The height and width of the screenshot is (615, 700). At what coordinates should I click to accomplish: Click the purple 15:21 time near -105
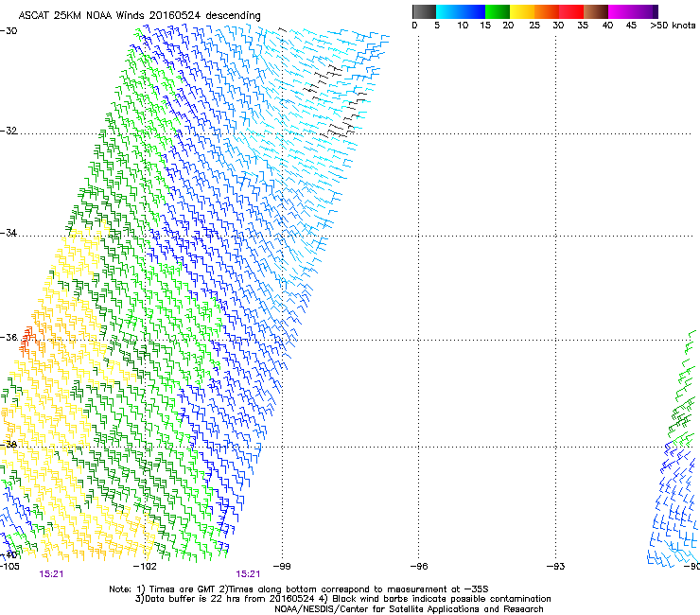coord(51,574)
